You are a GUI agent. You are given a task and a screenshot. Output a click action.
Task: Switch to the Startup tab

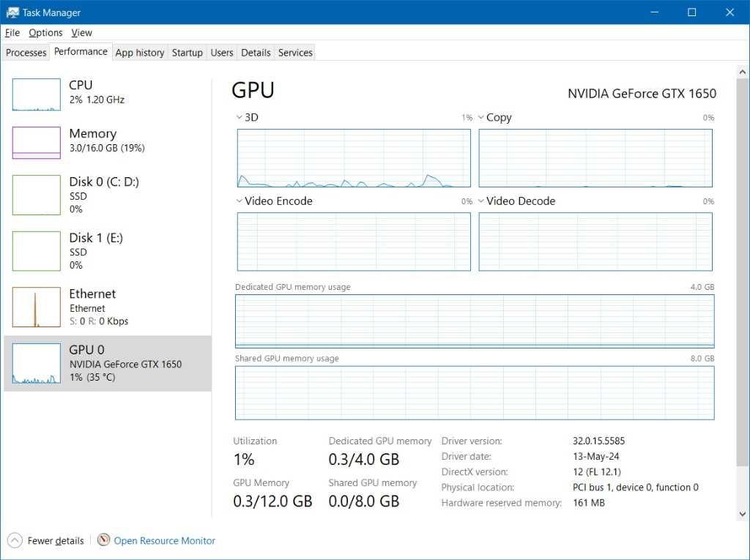[x=187, y=53]
